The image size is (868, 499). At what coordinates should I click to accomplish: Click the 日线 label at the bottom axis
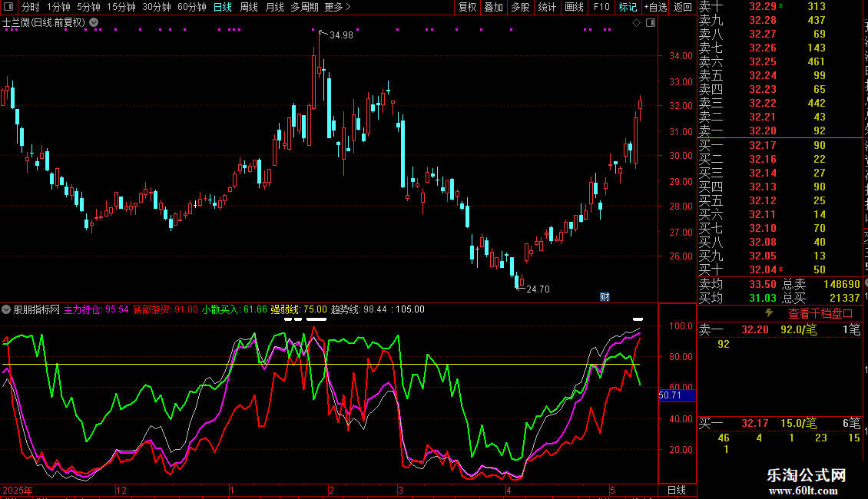coord(677,490)
